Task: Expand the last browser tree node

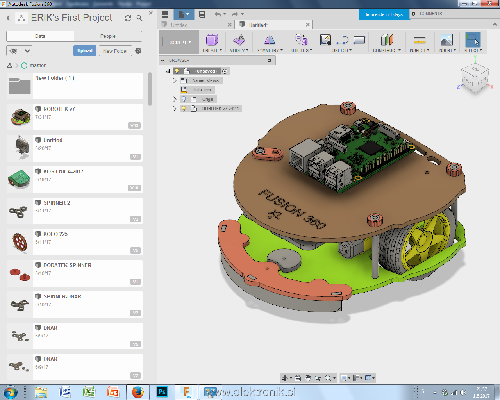Action: (x=174, y=108)
